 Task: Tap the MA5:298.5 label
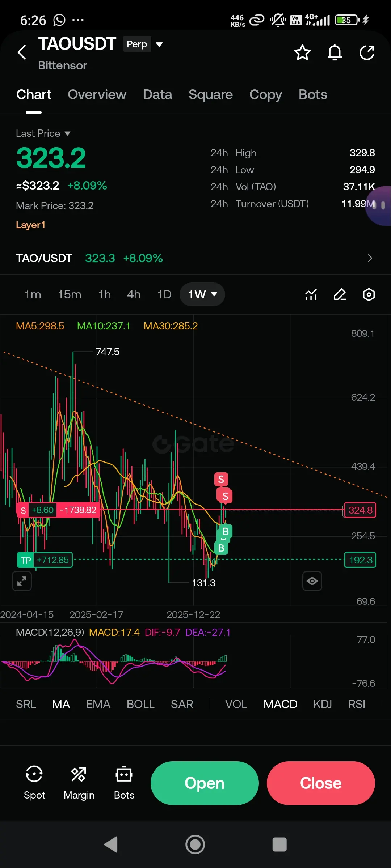(x=40, y=326)
